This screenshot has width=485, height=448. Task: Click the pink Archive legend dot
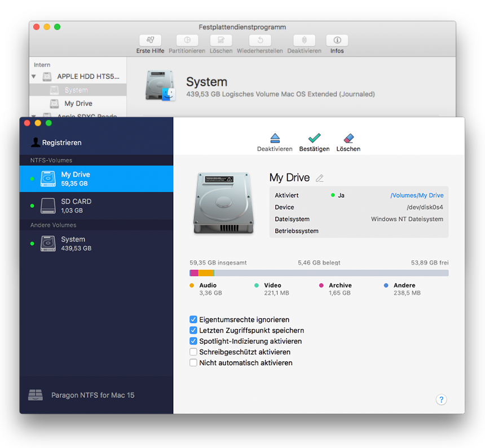tap(321, 285)
